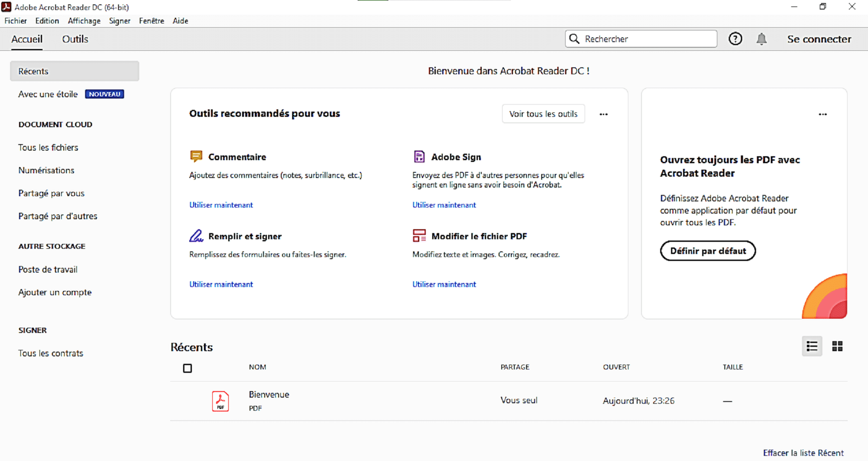Click the Modifier le fichier PDF title
Image resolution: width=868 pixels, height=461 pixels.
point(479,237)
